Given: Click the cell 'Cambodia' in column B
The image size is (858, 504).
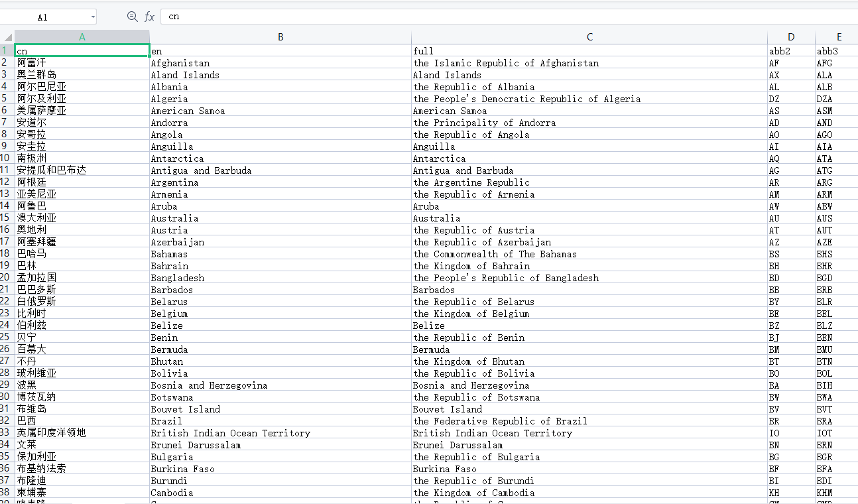Looking at the screenshot, I should [x=280, y=493].
